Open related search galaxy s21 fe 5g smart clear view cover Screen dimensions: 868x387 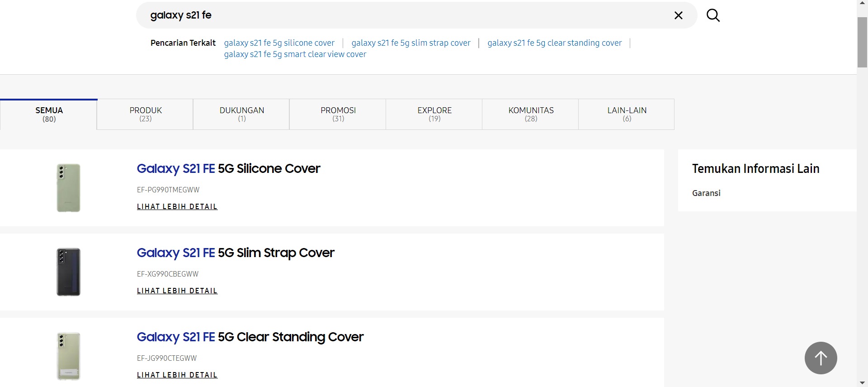click(295, 54)
